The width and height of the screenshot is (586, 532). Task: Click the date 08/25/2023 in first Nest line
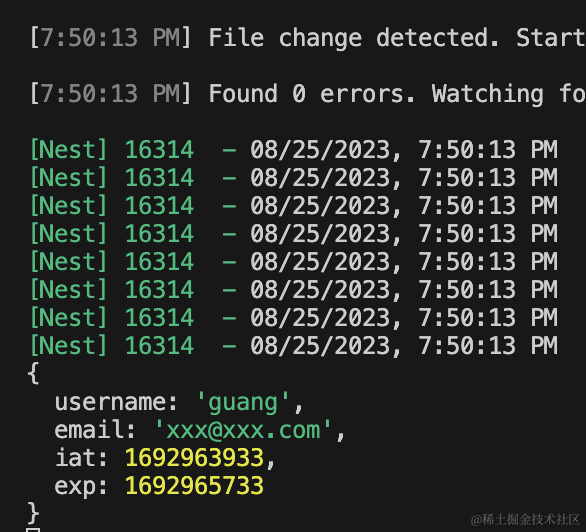(x=320, y=150)
